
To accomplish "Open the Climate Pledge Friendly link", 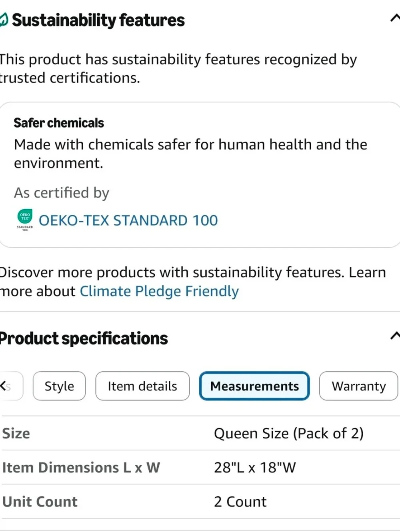I will click(159, 292).
